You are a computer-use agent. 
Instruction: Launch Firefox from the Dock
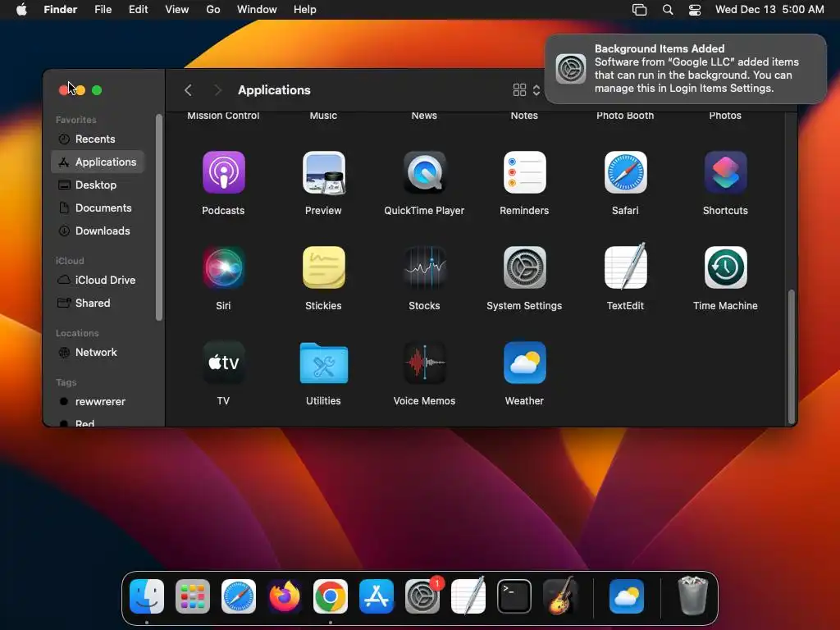point(285,596)
